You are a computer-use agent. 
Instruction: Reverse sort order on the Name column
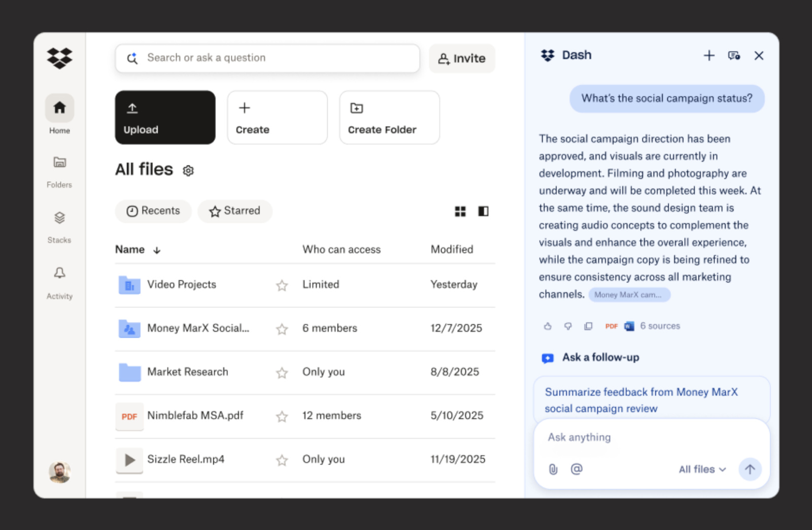[x=157, y=249]
